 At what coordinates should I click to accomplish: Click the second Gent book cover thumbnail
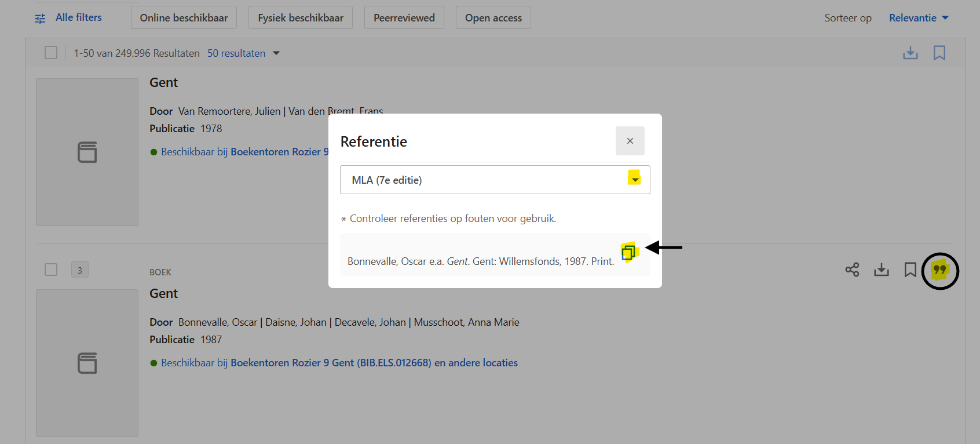click(87, 363)
